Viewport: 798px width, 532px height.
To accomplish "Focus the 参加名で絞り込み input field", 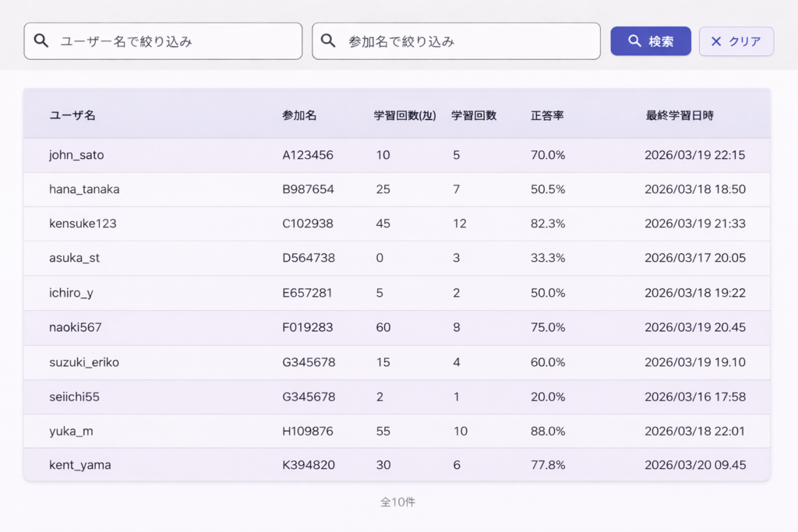I will pos(468,41).
